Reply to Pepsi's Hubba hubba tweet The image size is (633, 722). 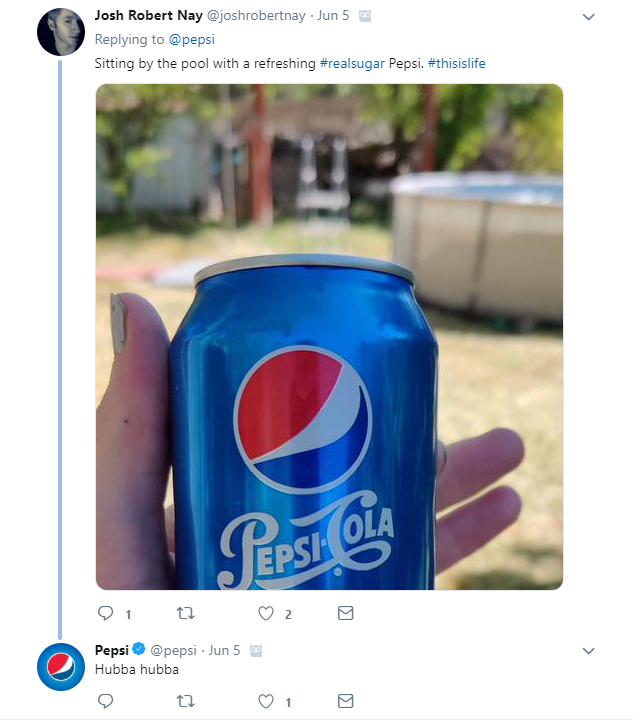106,701
